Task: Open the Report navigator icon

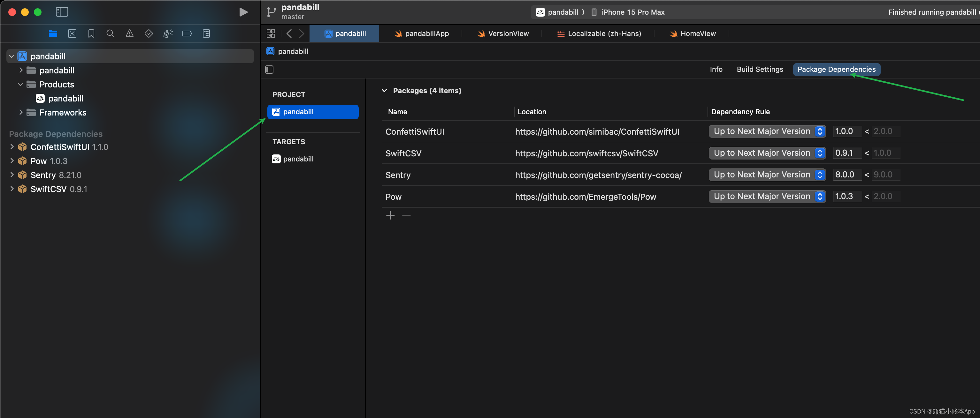Action: pos(206,34)
